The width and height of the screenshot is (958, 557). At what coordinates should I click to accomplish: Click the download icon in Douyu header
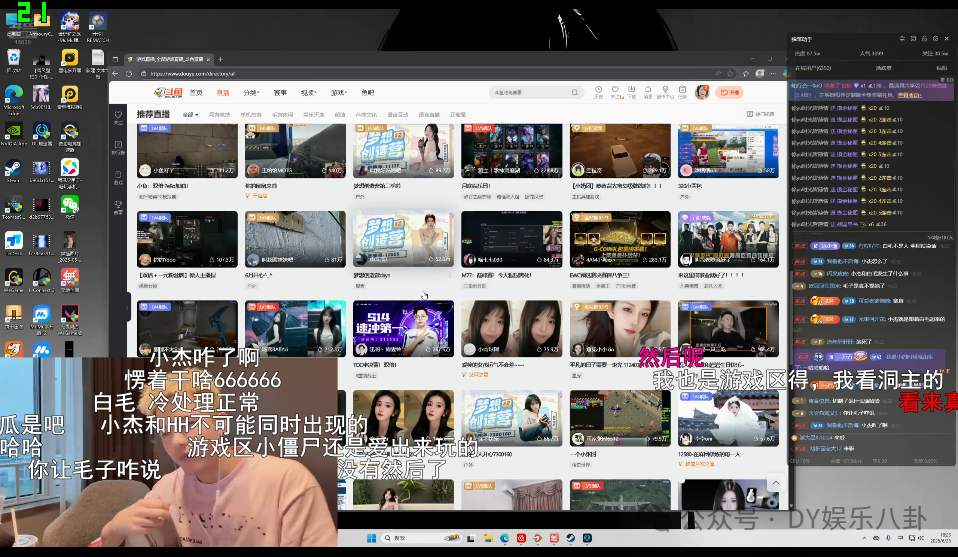(632, 90)
